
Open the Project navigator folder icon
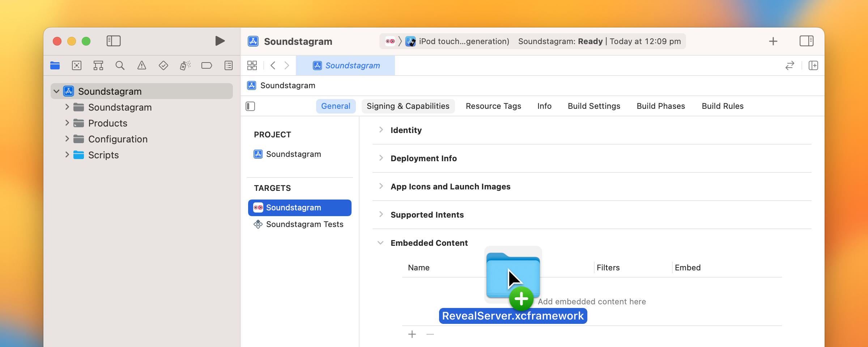[55, 65]
